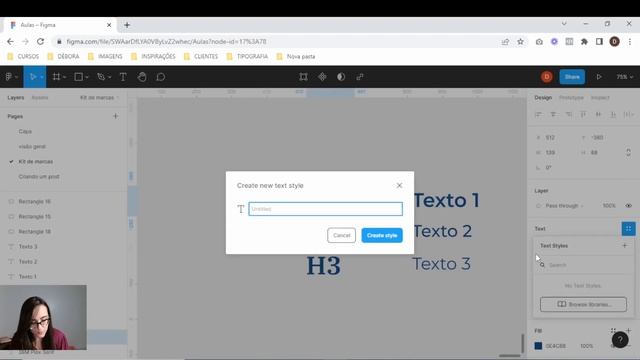Image resolution: width=640 pixels, height=360 pixels.
Task: Open the Kit de marcas page dropdown
Action: [x=100, y=98]
